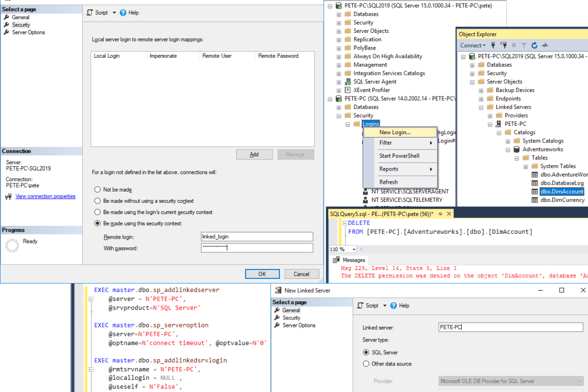Viewport: 588px width, 392px height.
Task: Open the Connect dropdown in Object Explorer
Action: pos(472,45)
